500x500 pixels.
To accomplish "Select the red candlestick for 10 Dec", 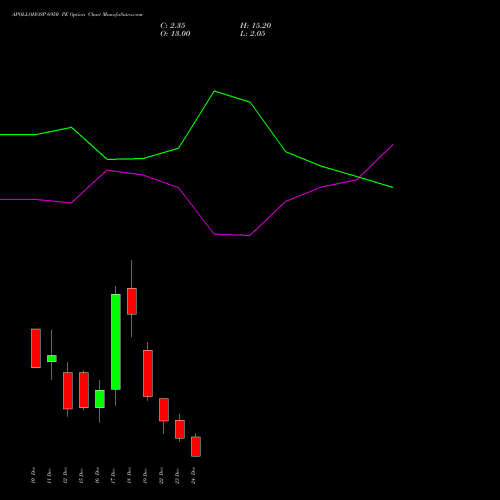I will [x=36, y=348].
